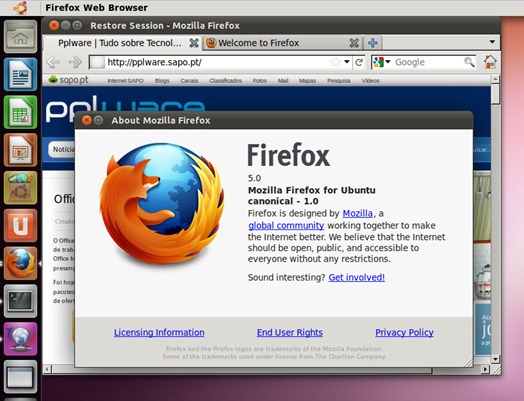524x401 pixels.
Task: Click the Firefox launcher icon
Action: pos(20,263)
